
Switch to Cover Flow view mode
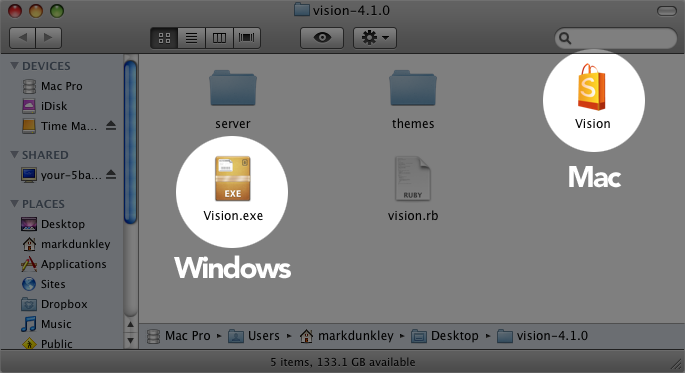(247, 38)
